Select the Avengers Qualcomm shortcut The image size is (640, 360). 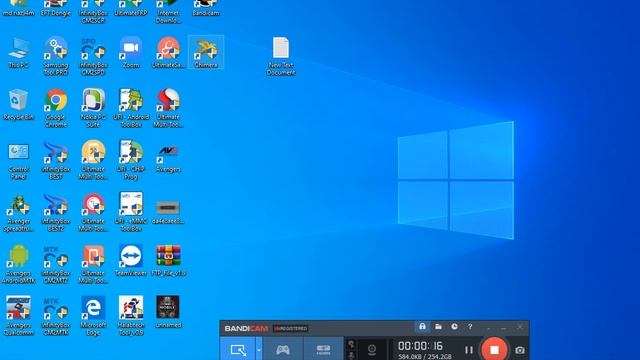(18, 316)
